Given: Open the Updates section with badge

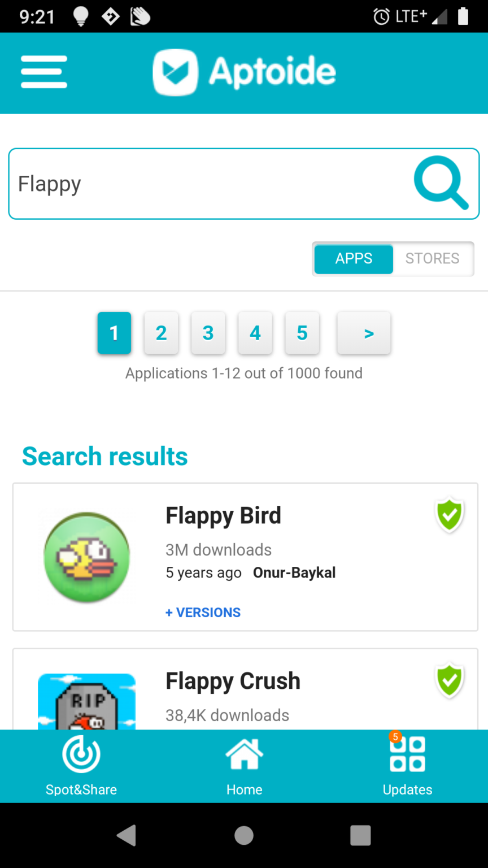Looking at the screenshot, I should [407, 765].
